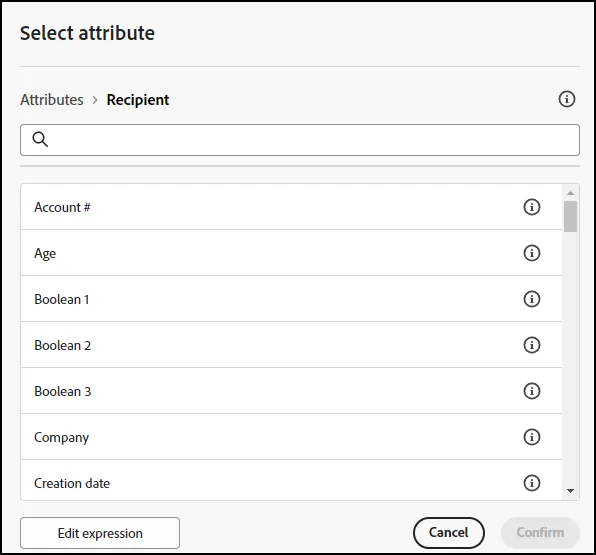Choose the Boolean 1 attribute
The width and height of the screenshot is (596, 555).
291,299
